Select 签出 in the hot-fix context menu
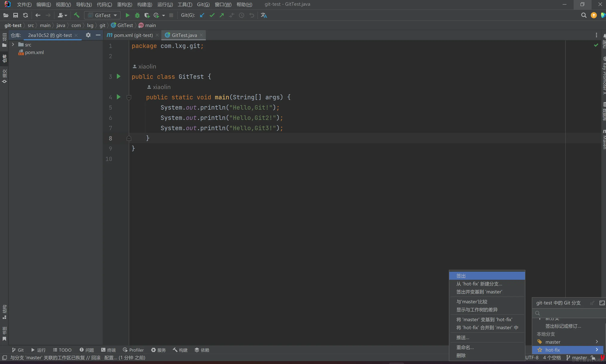 click(x=487, y=276)
